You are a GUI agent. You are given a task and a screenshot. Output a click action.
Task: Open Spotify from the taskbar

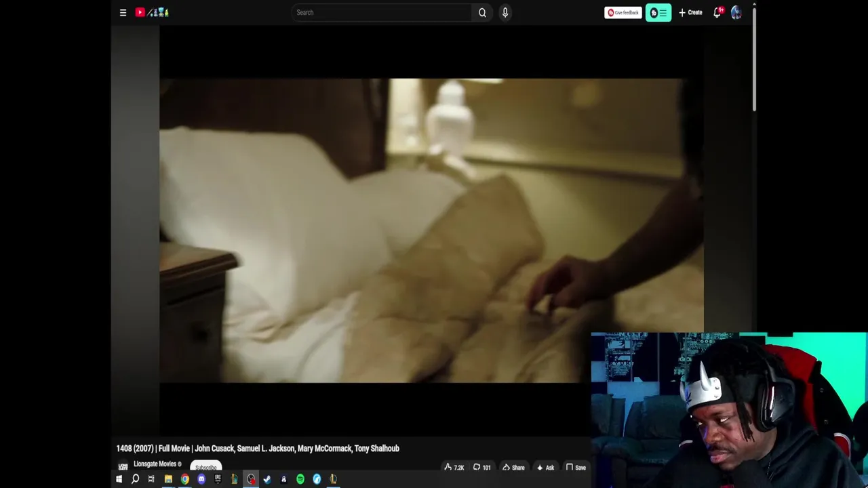pyautogui.click(x=300, y=479)
